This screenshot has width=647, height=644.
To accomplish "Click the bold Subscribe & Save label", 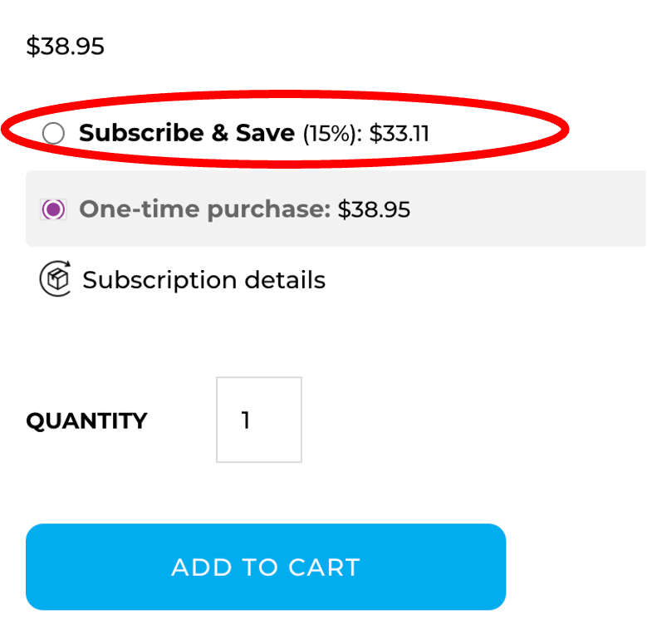I will pos(187,133).
